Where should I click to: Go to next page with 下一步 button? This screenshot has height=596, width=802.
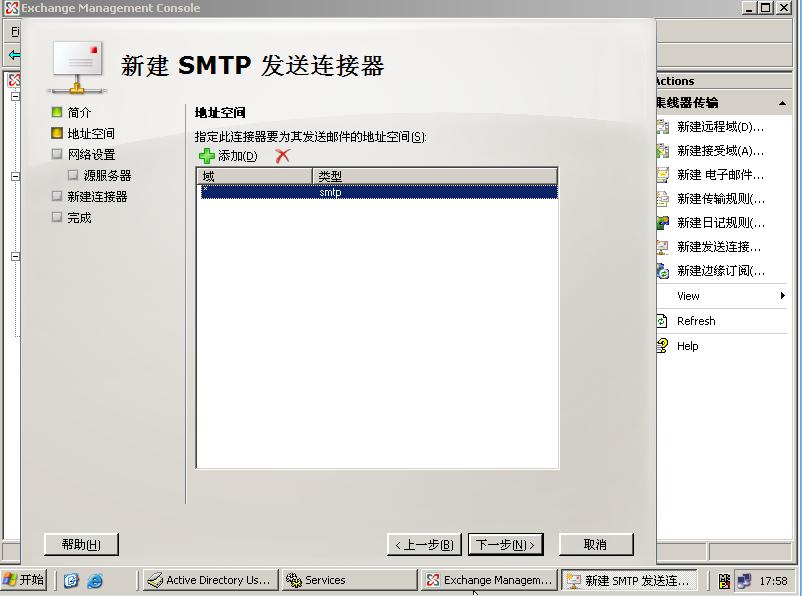click(x=505, y=545)
